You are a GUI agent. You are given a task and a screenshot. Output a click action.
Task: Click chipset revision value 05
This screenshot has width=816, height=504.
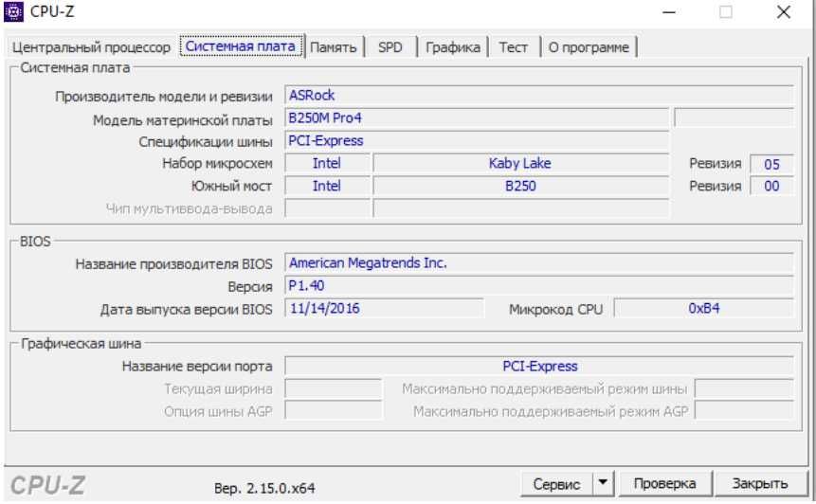point(771,164)
